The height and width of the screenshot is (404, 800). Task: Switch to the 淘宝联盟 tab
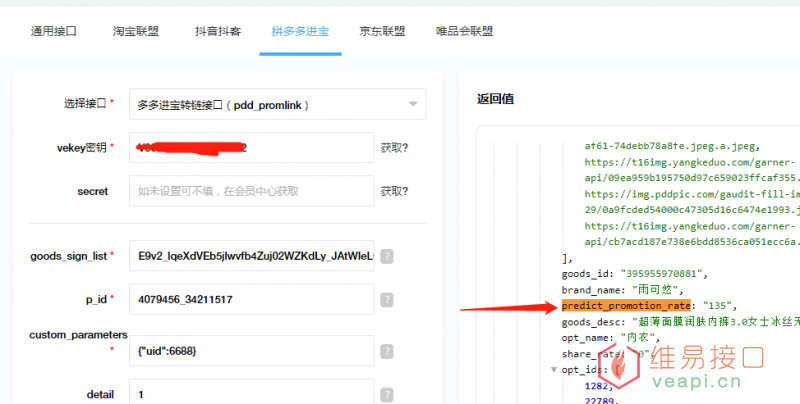[x=136, y=31]
